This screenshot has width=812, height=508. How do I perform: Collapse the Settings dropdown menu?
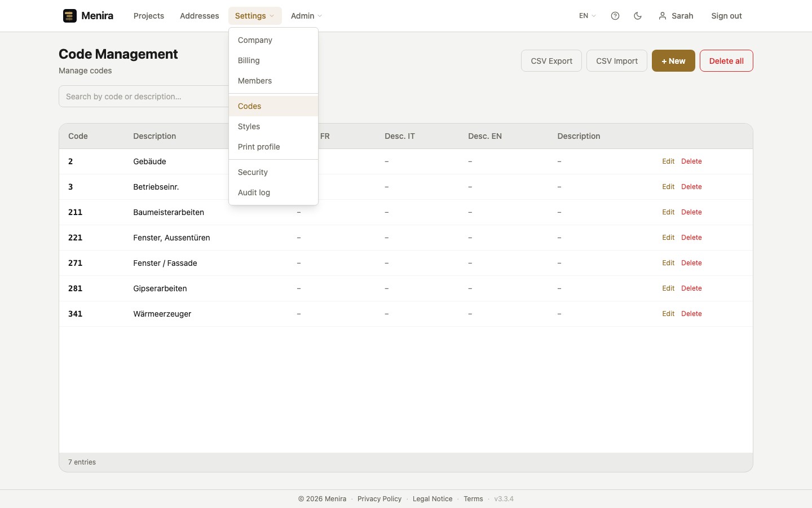255,16
